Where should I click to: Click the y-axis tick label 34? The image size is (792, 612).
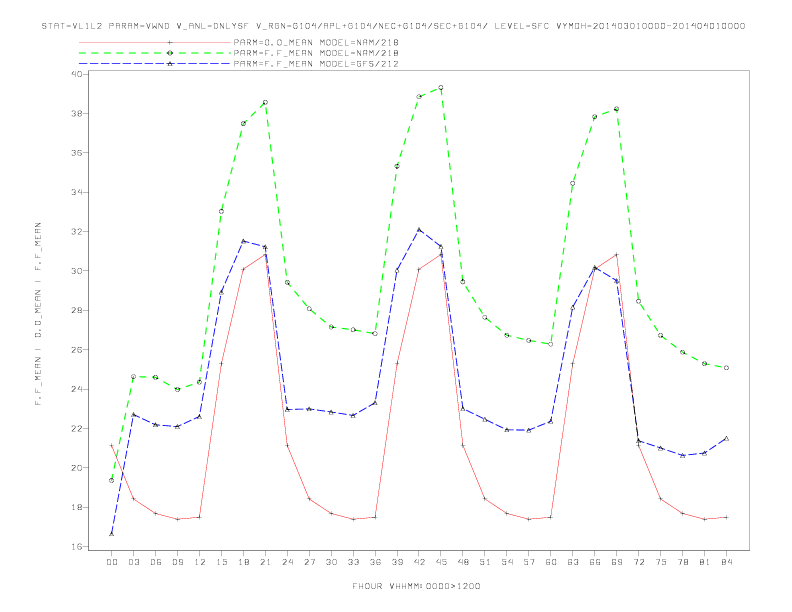pyautogui.click(x=77, y=192)
